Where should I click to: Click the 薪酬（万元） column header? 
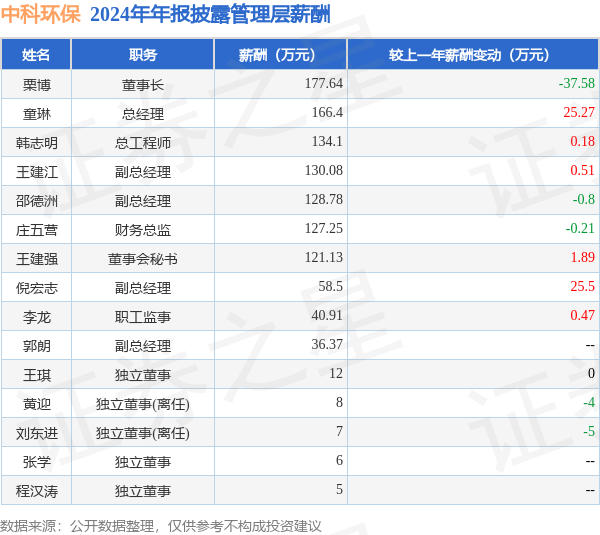coord(280,55)
